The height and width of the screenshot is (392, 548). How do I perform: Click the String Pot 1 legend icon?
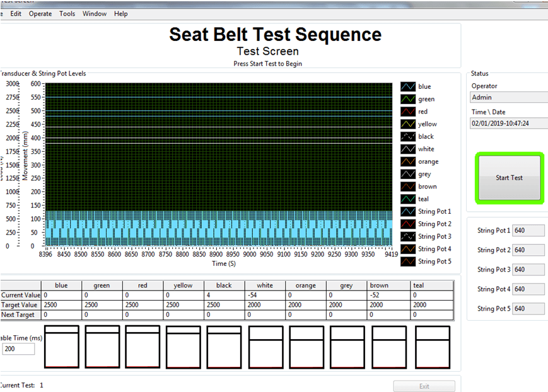pyautogui.click(x=408, y=211)
